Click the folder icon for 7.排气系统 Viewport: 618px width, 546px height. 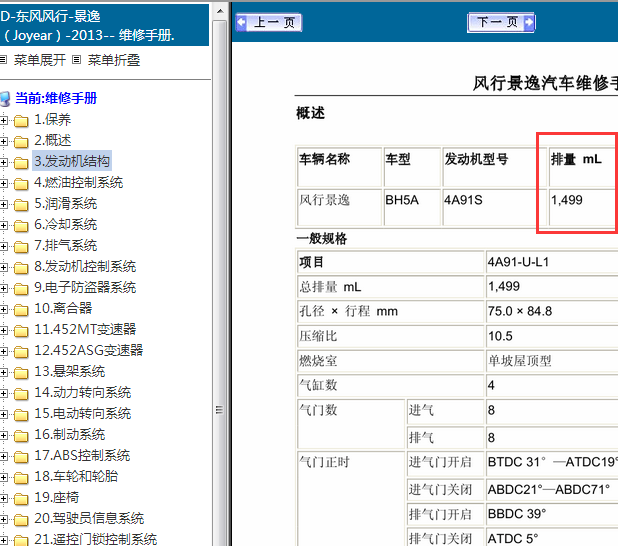pos(21,247)
